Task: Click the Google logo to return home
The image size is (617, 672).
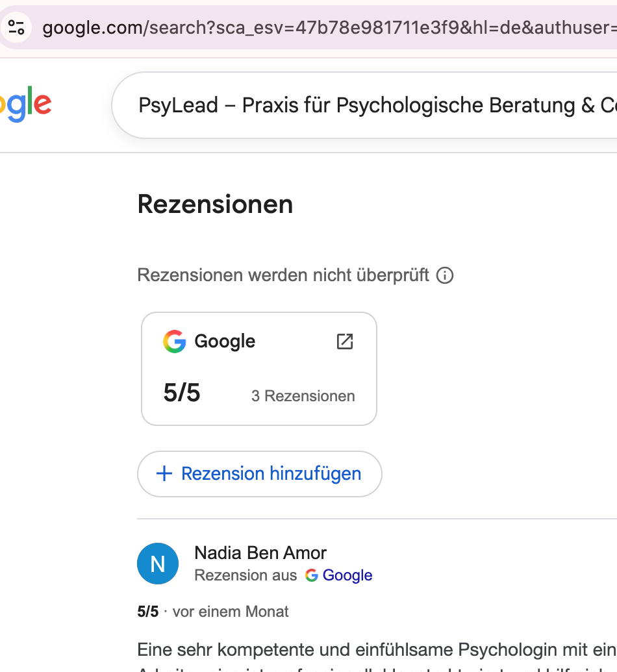Action: (x=26, y=102)
